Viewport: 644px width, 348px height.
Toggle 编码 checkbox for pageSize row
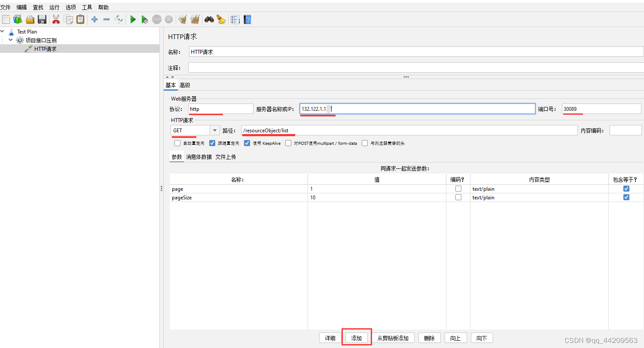[x=458, y=197]
